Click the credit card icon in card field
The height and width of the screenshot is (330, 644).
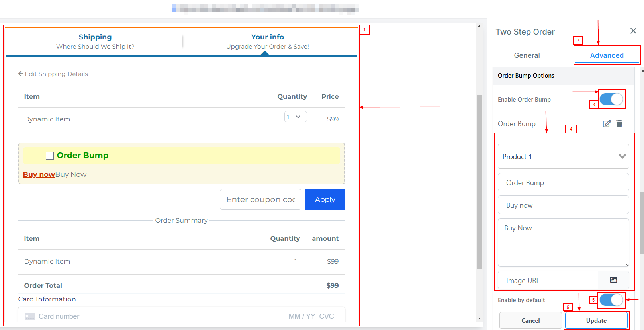click(30, 316)
